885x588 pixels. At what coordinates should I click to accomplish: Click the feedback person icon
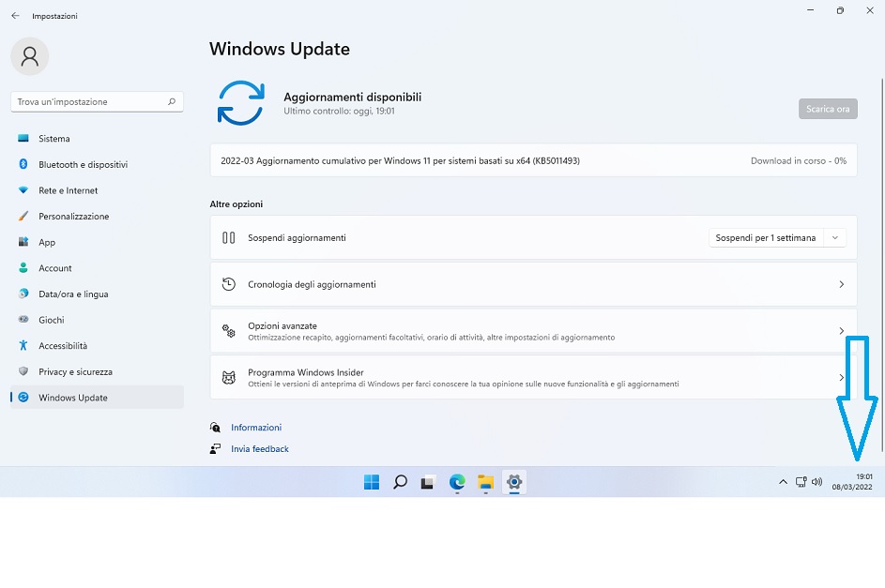click(215, 449)
